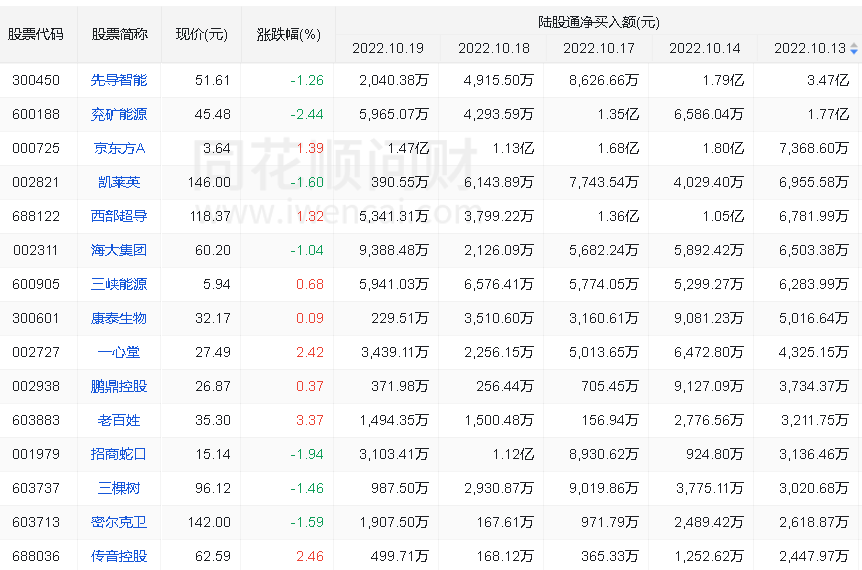Open stock link 西部超导
Viewport: 862px width, 570px height.
click(119, 216)
